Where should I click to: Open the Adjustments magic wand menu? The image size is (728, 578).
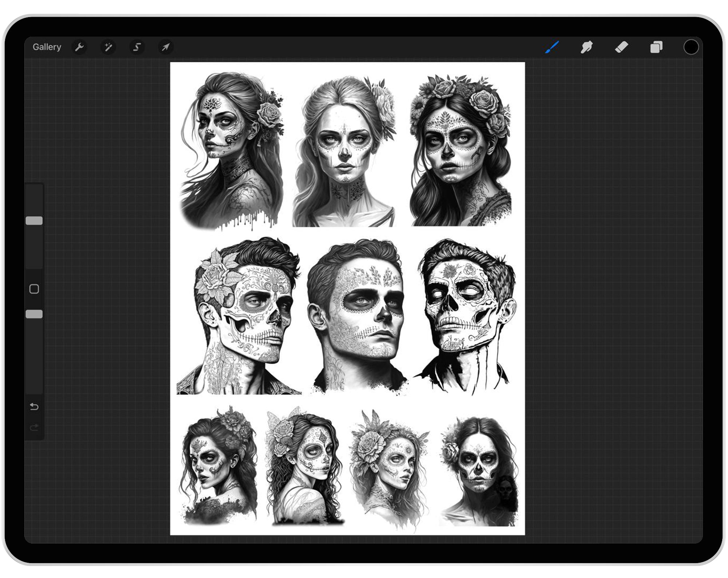108,47
